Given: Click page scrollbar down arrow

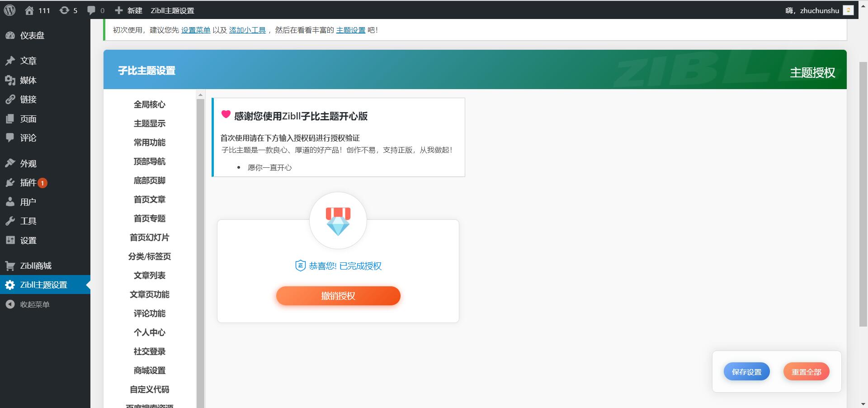Looking at the screenshot, I should point(863,404).
